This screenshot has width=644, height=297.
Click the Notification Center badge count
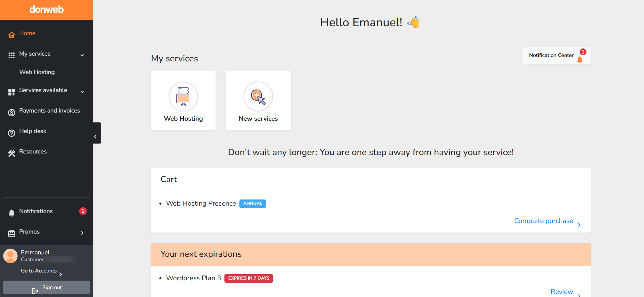point(583,52)
